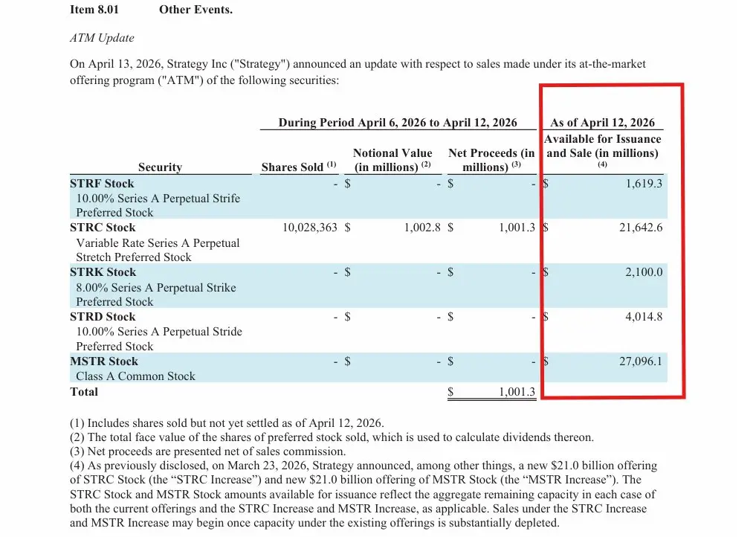Screen dimensions: 756x537
Task: Click the line 'offering program ("ATM") of the following securities'
Action: point(204,80)
